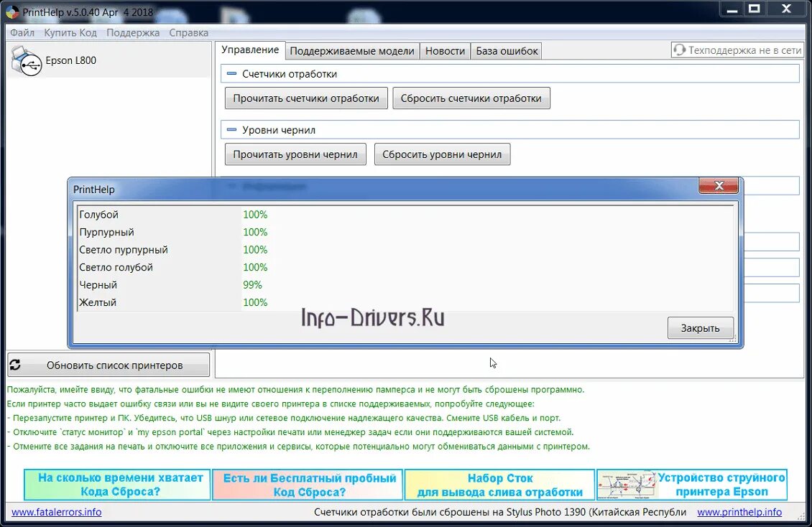The height and width of the screenshot is (527, 812).
Task: Click banner about free trial reset code
Action: [x=308, y=485]
